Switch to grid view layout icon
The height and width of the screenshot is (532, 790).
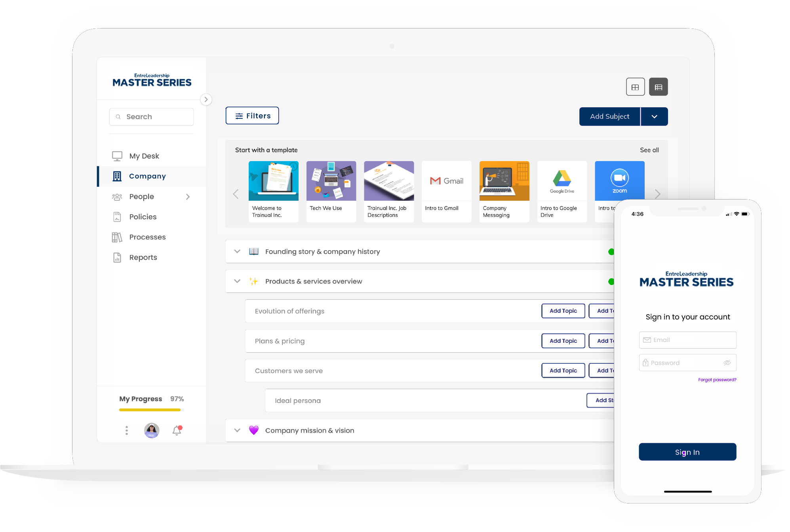635,87
